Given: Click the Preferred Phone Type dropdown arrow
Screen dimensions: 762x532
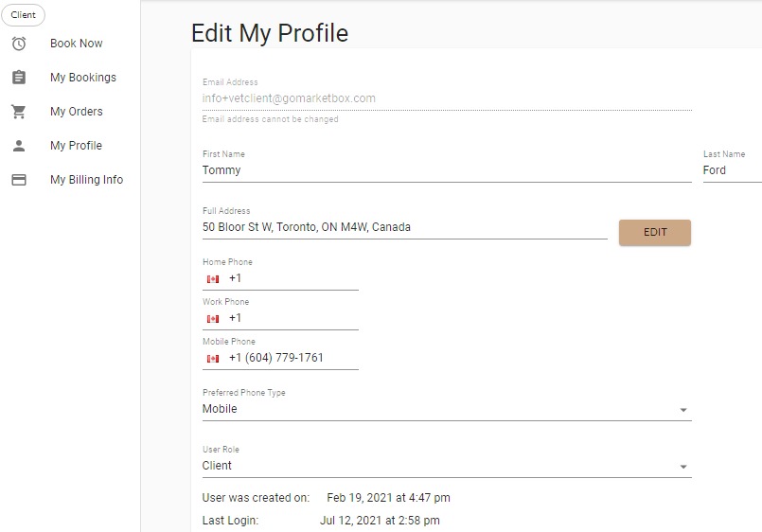Looking at the screenshot, I should (683, 410).
